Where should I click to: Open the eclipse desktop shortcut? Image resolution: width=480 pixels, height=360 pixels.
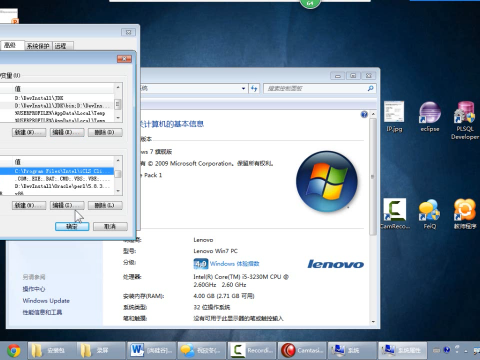(430, 117)
